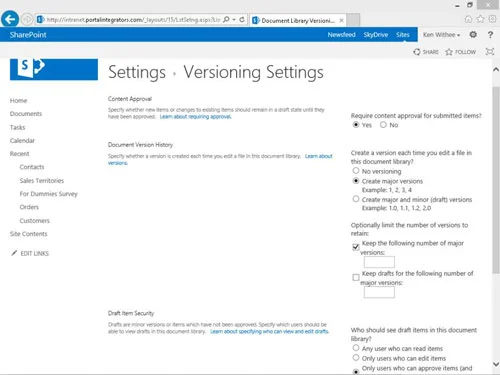Click the browser home icon

pyautogui.click(x=468, y=19)
